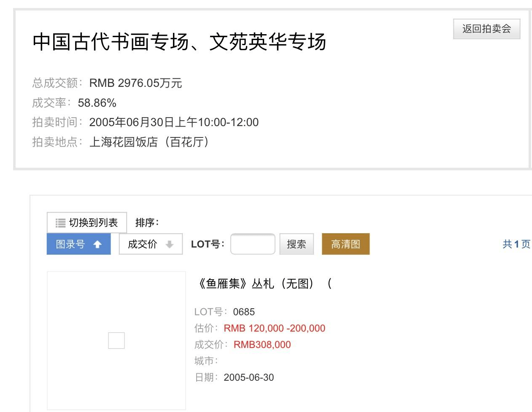The width and height of the screenshot is (532, 412).
Task: Select auction time 2005年06月30日上午10:00-12:00
Action: tap(174, 122)
